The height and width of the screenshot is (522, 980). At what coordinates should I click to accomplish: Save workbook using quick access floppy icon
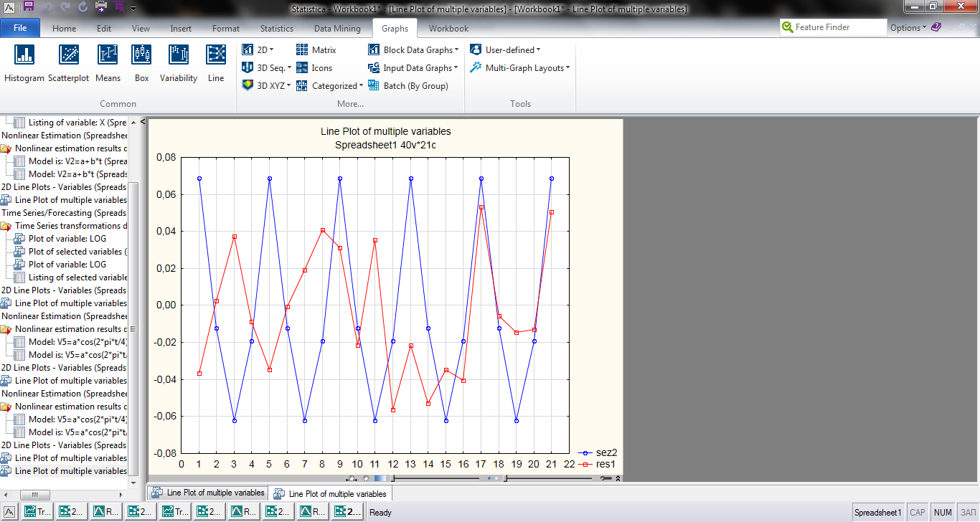pos(28,8)
